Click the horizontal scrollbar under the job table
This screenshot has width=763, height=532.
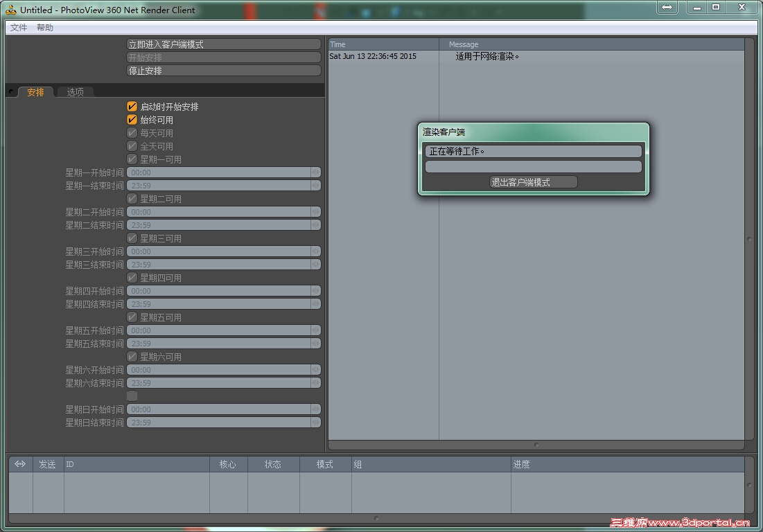[376, 518]
